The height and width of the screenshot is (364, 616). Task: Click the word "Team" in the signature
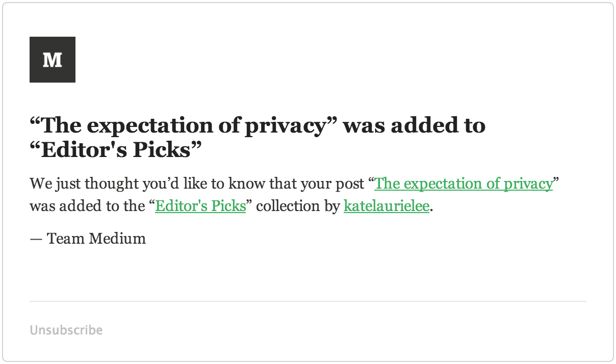[66, 238]
